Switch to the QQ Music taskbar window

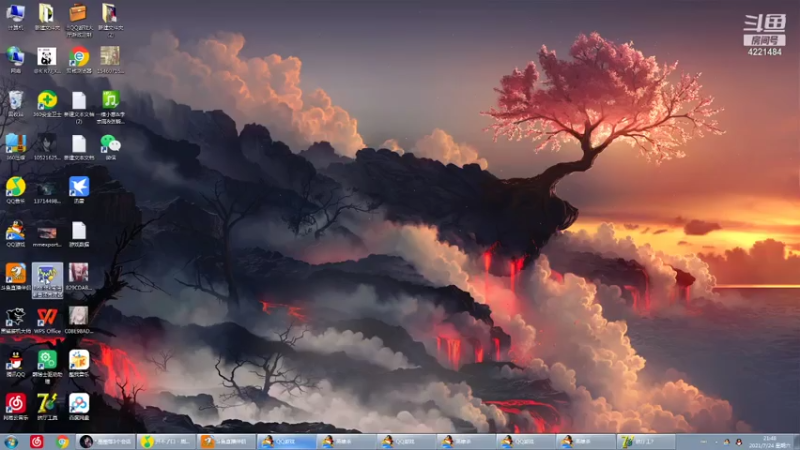(x=166, y=442)
